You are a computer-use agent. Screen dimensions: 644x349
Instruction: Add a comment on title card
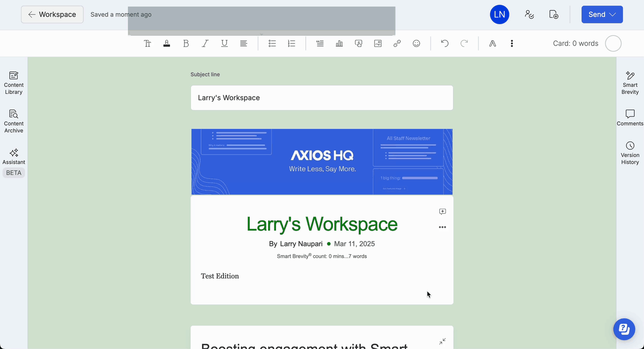pos(442,211)
